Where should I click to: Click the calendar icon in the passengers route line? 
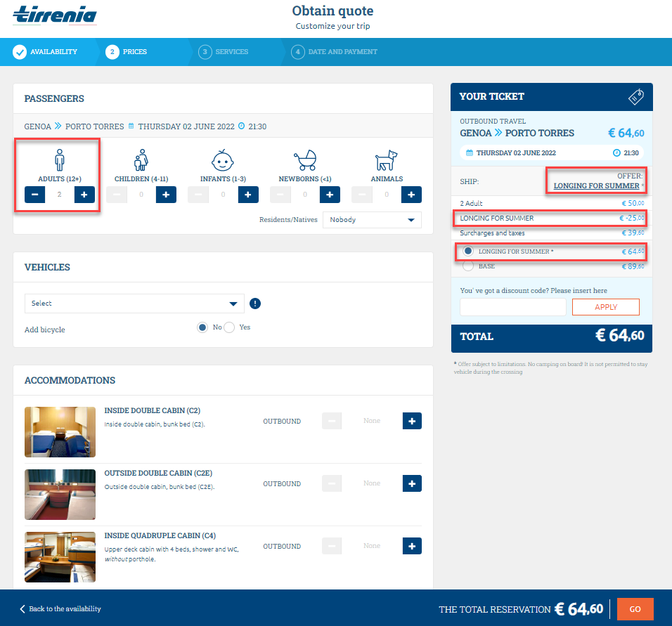pyautogui.click(x=131, y=126)
